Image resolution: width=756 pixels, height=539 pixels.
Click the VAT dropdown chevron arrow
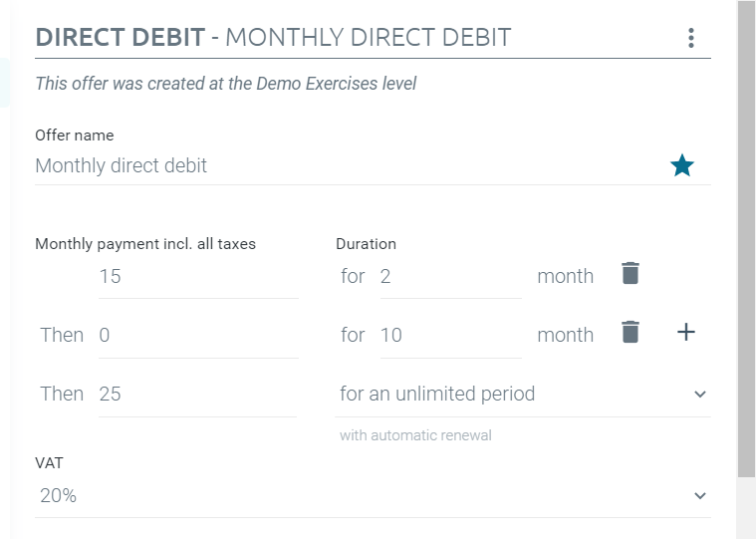click(700, 495)
